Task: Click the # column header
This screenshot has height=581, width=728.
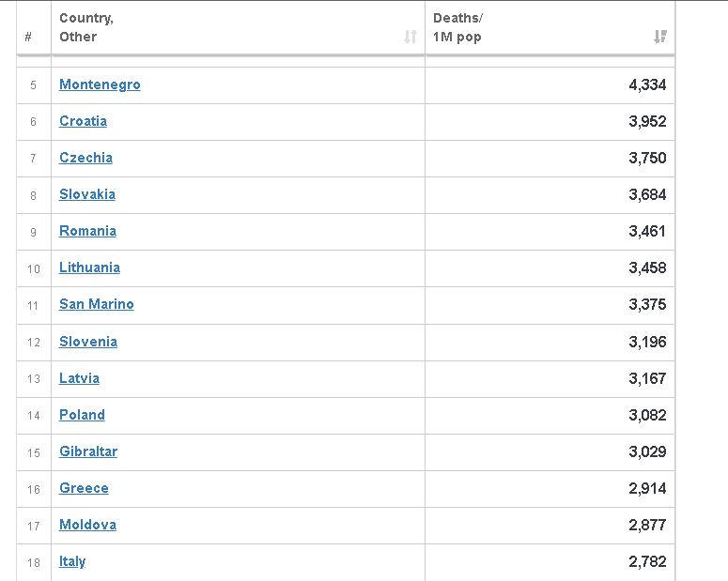Action: [29, 37]
